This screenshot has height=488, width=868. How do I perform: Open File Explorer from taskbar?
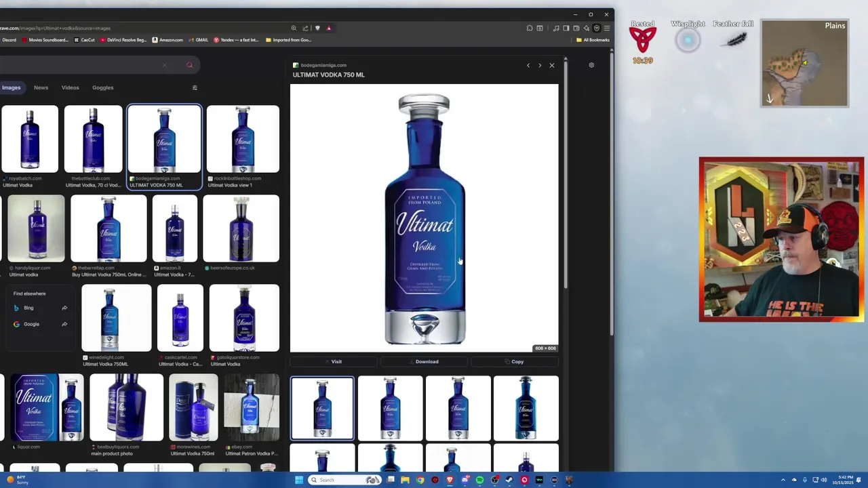[405, 480]
